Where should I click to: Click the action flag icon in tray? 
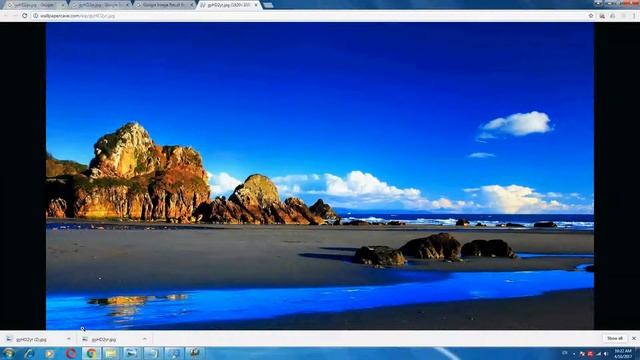(x=582, y=354)
